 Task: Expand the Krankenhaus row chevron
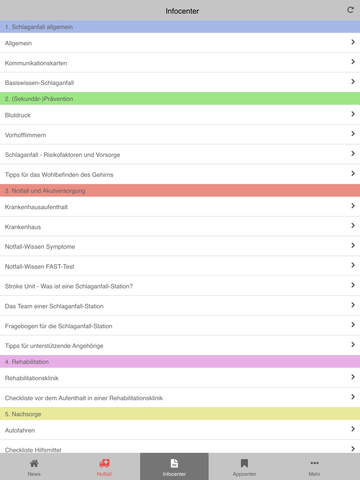353,226
